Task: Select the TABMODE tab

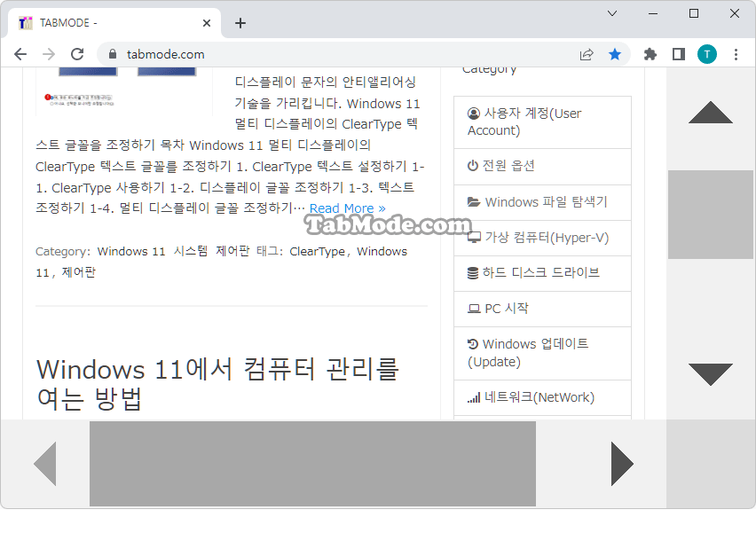Action: point(114,23)
